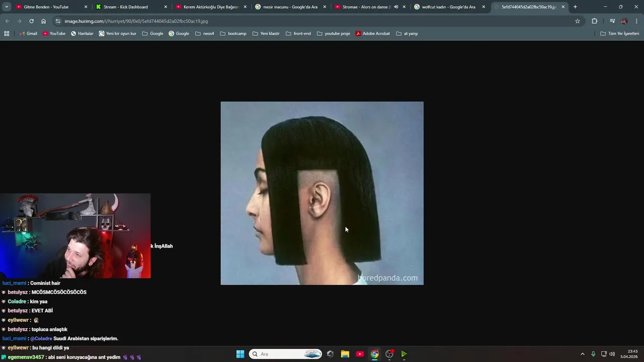Open the YouTube app on taskbar
Viewport: 644px width, 362px height.
360,354
